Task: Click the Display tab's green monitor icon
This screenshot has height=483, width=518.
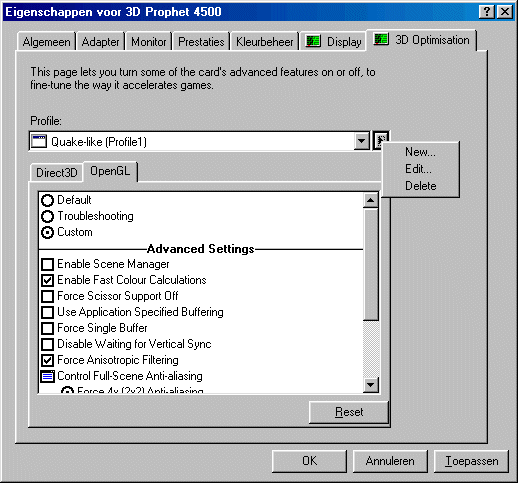Action: click(313, 42)
